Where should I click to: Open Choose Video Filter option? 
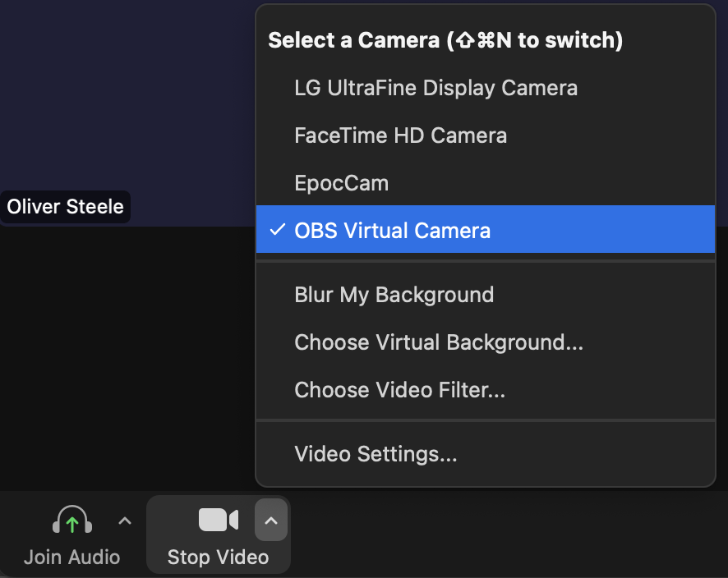[399, 390]
